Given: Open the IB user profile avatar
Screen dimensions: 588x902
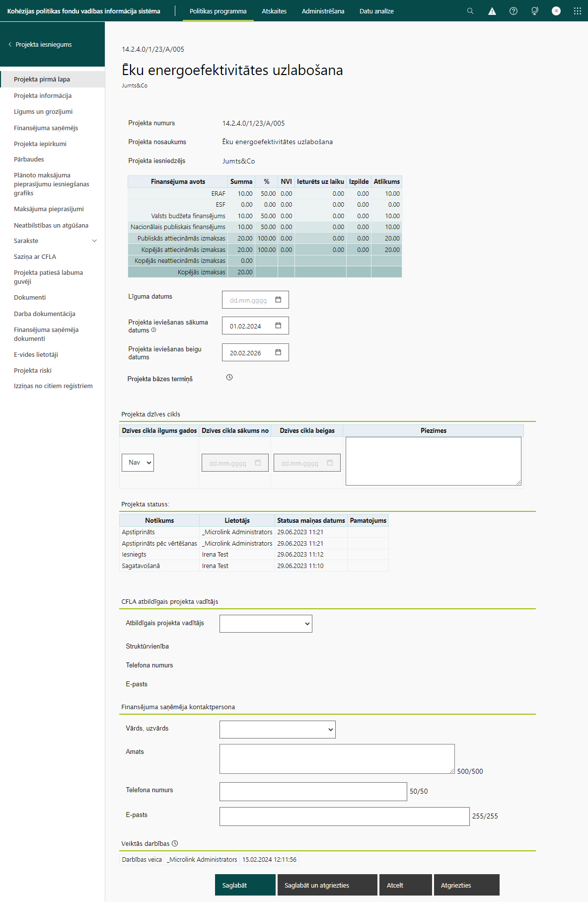Looking at the screenshot, I should tap(556, 11).
